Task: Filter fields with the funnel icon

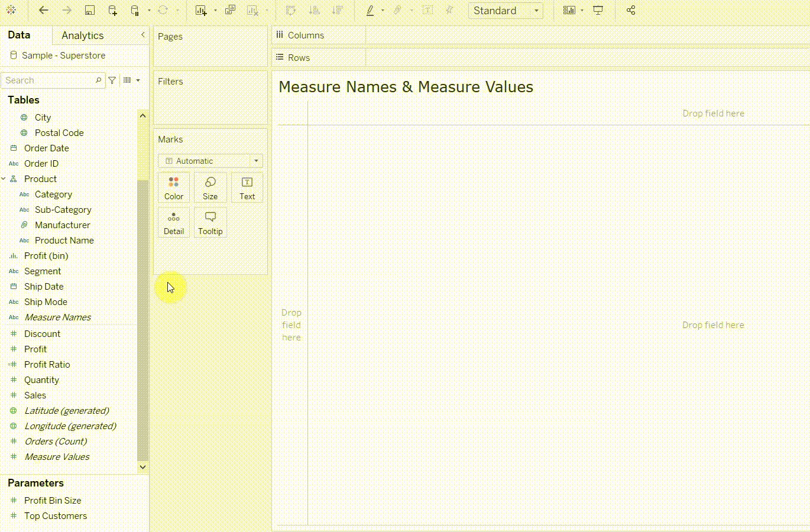Action: pyautogui.click(x=112, y=80)
